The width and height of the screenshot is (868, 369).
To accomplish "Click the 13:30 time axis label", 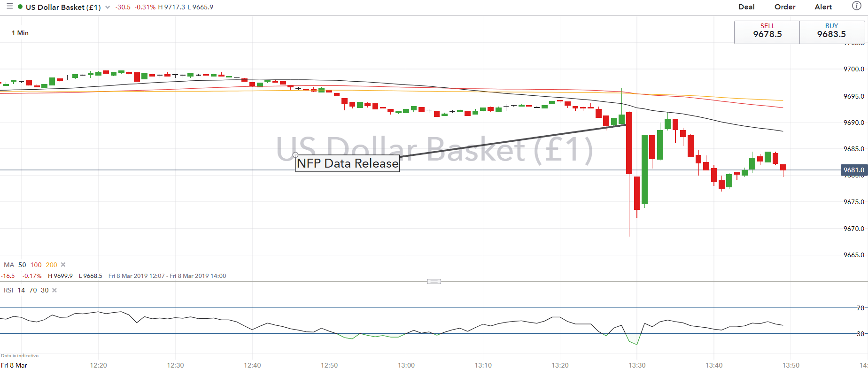I will [x=637, y=365].
